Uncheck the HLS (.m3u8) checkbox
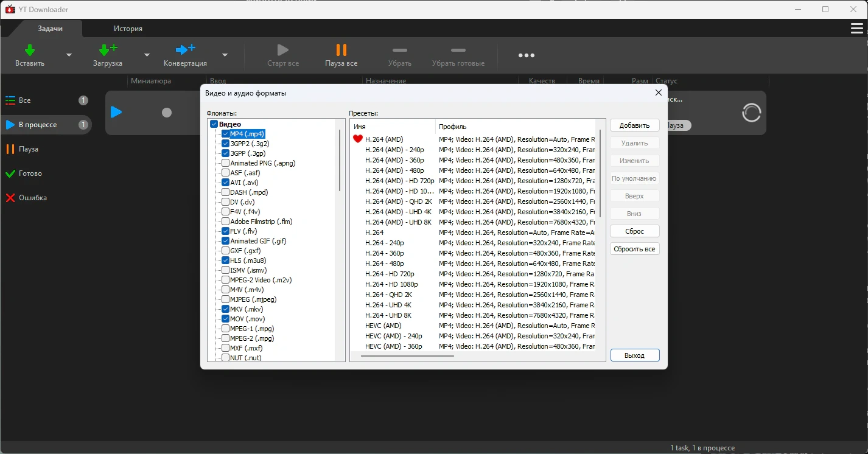 pos(226,260)
